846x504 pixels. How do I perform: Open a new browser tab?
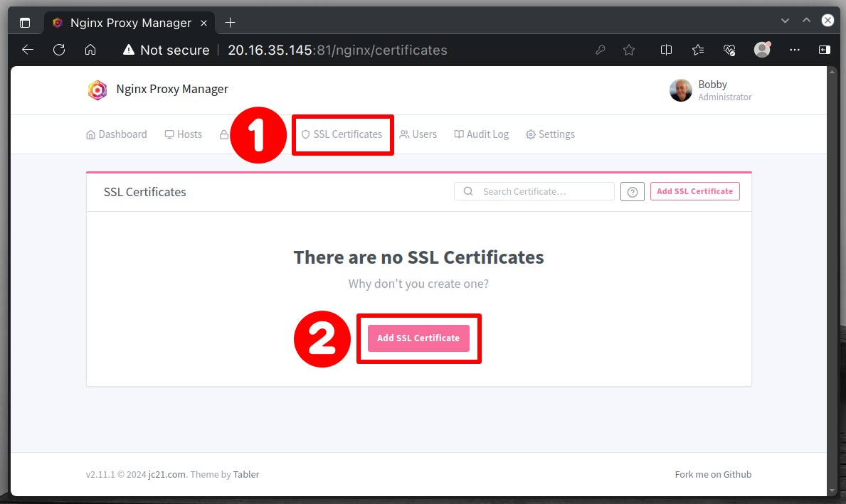pos(230,23)
